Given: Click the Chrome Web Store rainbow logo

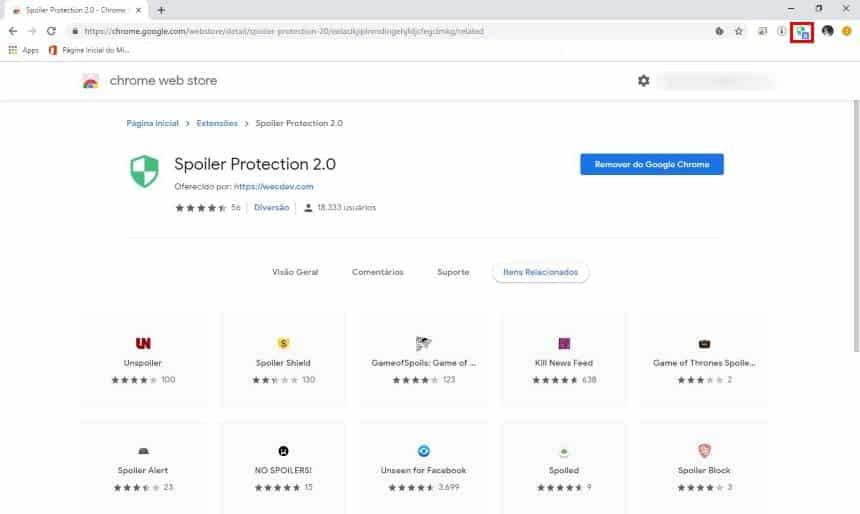Looking at the screenshot, I should coord(90,81).
